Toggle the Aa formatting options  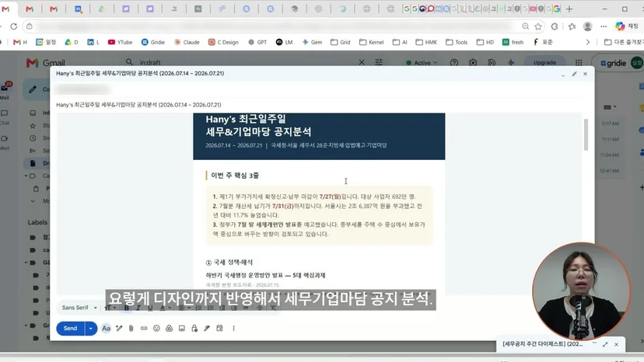[x=106, y=329]
